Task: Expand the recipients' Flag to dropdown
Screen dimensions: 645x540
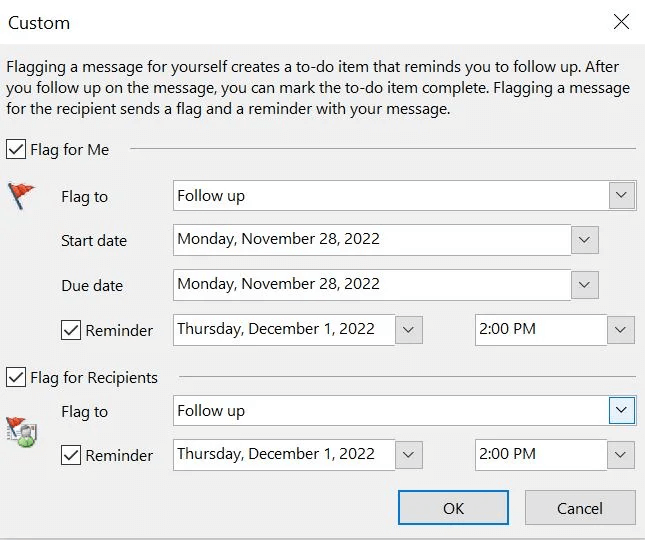Action: tap(622, 410)
